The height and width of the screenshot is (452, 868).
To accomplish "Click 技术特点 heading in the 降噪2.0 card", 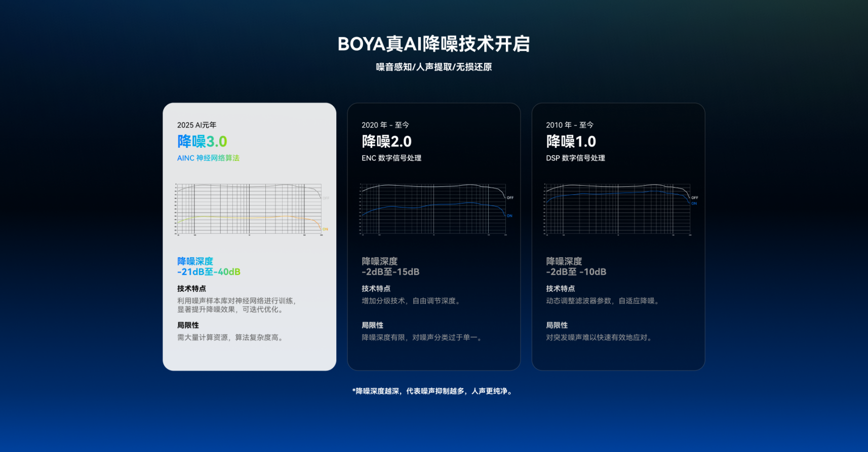I will tap(376, 289).
